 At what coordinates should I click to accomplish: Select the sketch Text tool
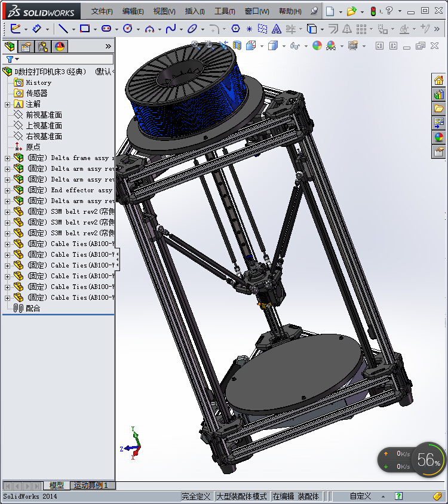click(276, 29)
